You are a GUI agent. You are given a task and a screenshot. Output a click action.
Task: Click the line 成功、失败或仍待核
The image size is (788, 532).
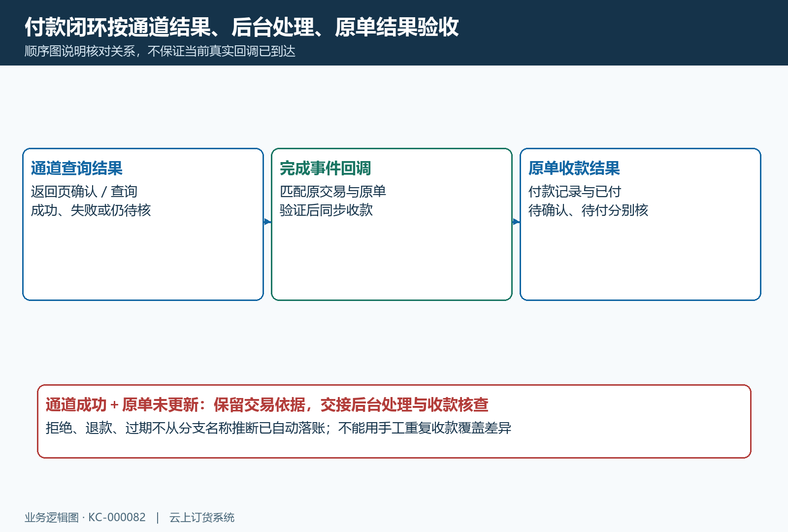[91, 210]
